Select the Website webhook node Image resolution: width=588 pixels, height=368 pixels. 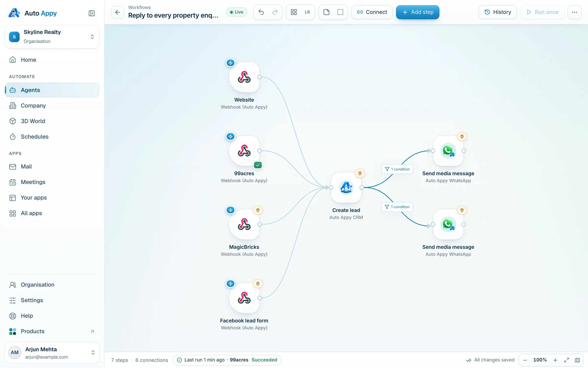(244, 77)
